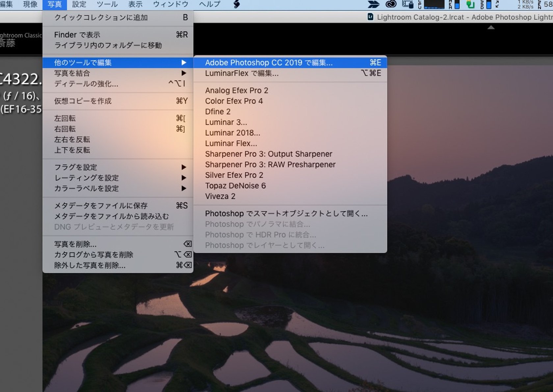Select Viveza 2
Image resolution: width=553 pixels, height=392 pixels.
click(x=290, y=196)
